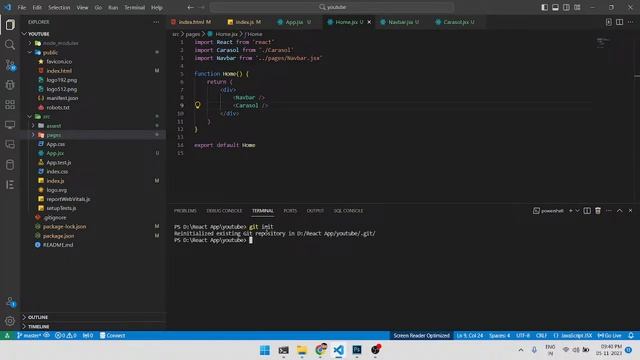Change the CRLF end of line setting
640x360 pixels.
coord(541,336)
